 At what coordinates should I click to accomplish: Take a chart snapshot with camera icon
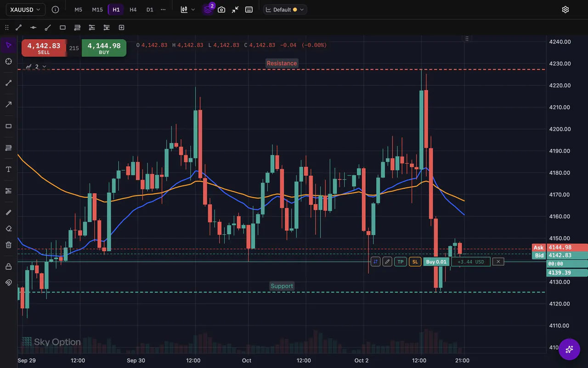(x=221, y=9)
